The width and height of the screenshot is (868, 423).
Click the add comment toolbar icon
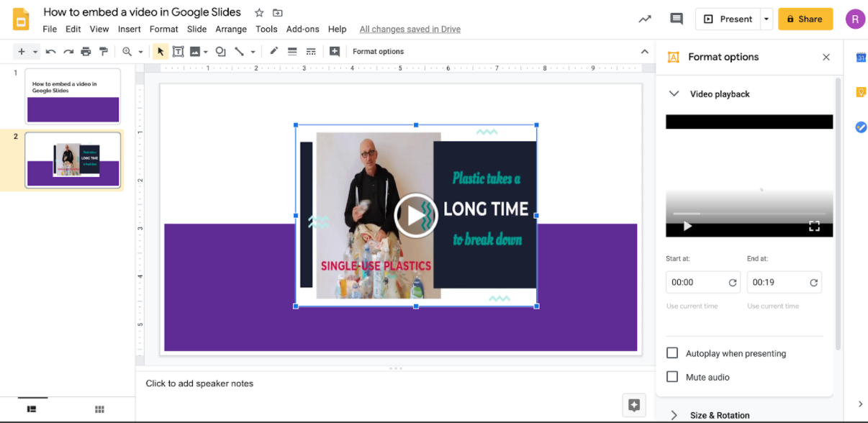[335, 52]
